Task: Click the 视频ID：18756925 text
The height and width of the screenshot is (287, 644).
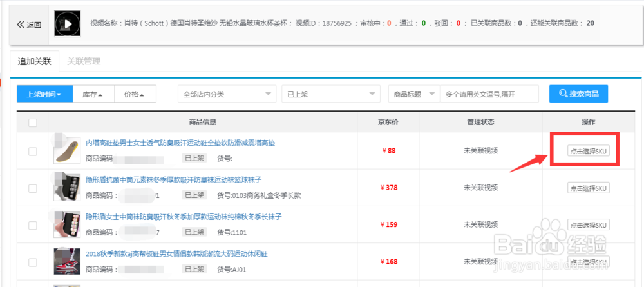Action: (x=323, y=23)
